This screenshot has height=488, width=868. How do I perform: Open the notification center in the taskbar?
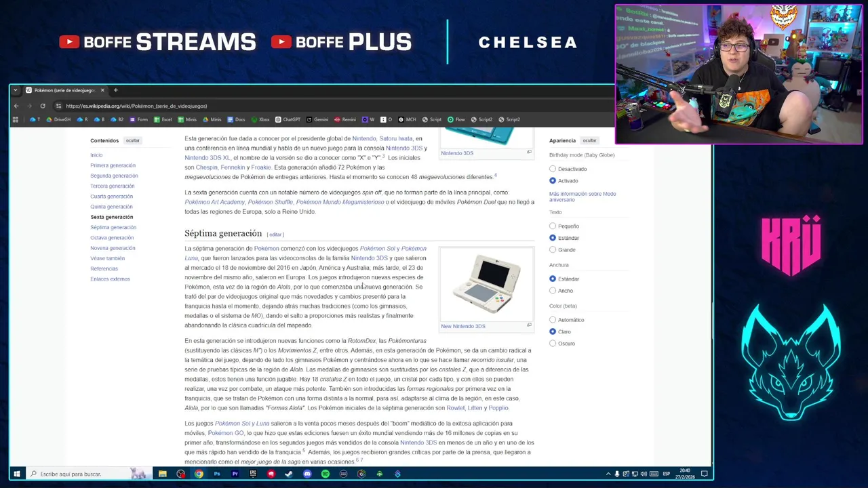click(x=705, y=474)
